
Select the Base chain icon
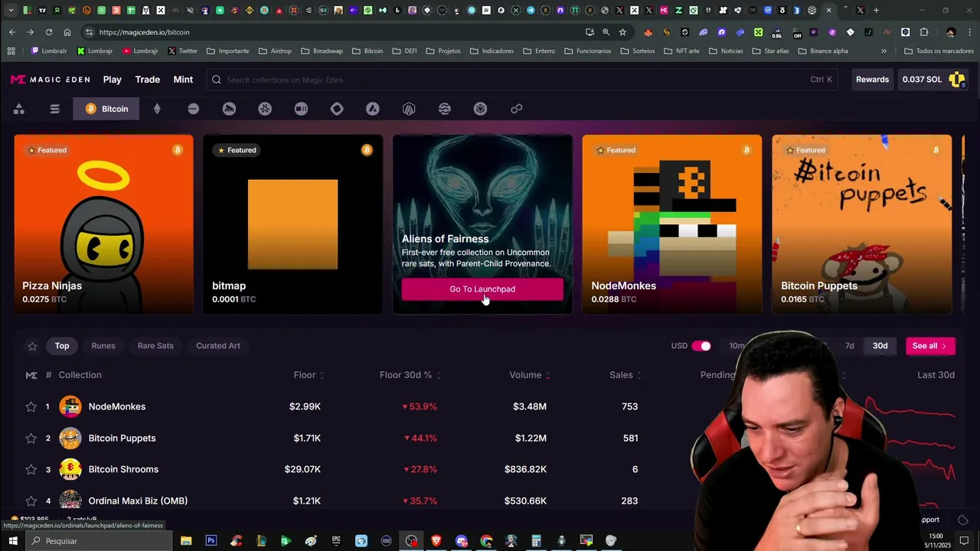pyautogui.click(x=193, y=109)
